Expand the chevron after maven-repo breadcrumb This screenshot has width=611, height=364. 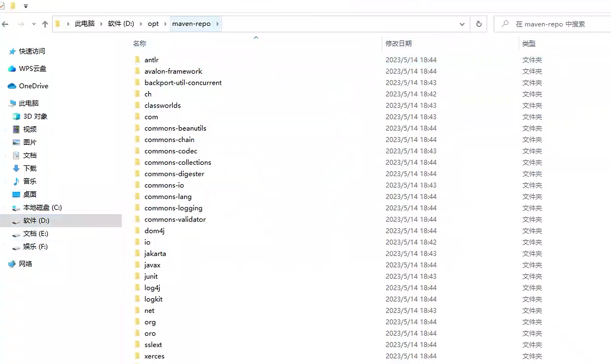pos(217,24)
